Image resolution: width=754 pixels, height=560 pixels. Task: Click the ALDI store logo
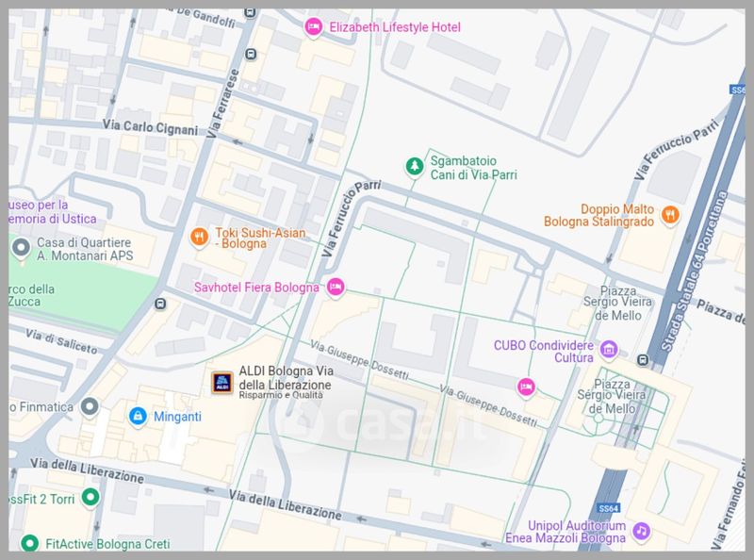[x=222, y=383]
